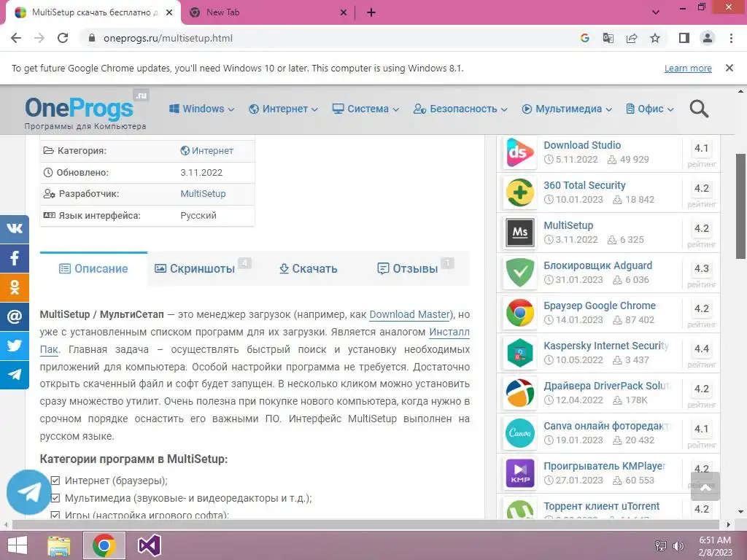Click the KMPlayer app icon
Image resolution: width=747 pixels, height=560 pixels.
pos(519,472)
